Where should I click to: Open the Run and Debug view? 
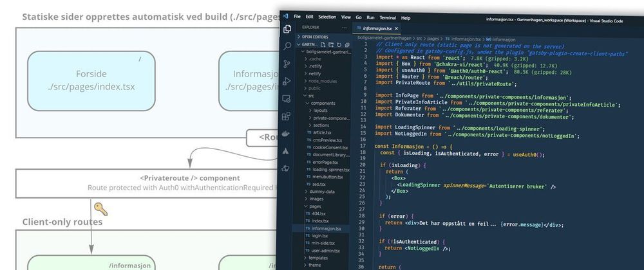287,81
